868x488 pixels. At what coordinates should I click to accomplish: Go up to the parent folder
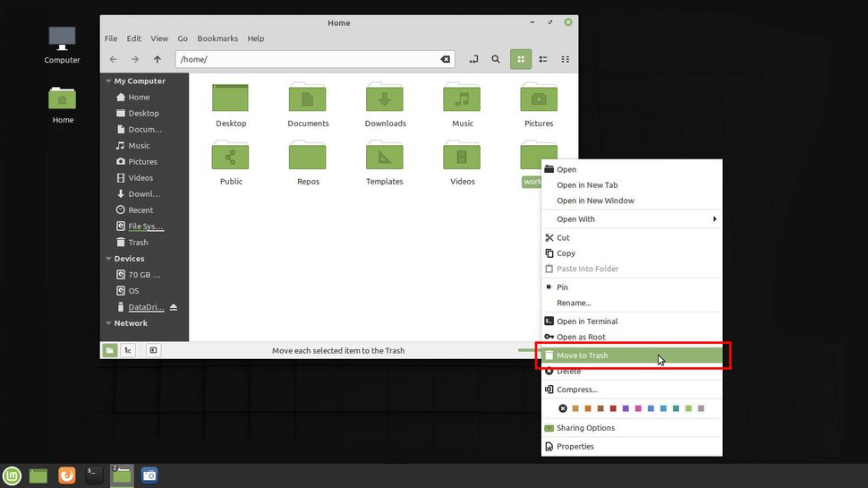click(157, 59)
